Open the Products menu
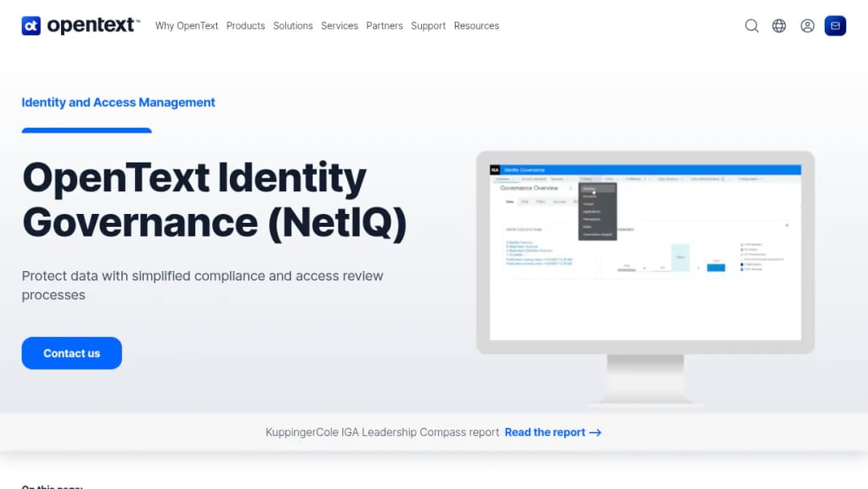868x489 pixels. pos(246,26)
